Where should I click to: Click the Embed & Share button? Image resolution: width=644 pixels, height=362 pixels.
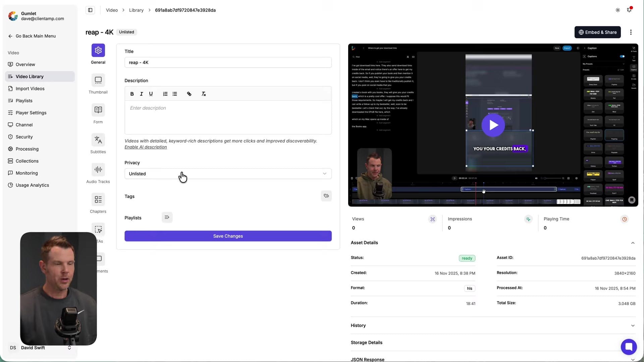coord(597,32)
